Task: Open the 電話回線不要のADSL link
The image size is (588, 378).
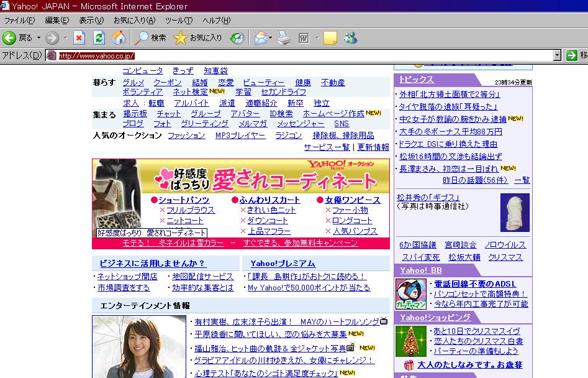Action: click(x=475, y=284)
